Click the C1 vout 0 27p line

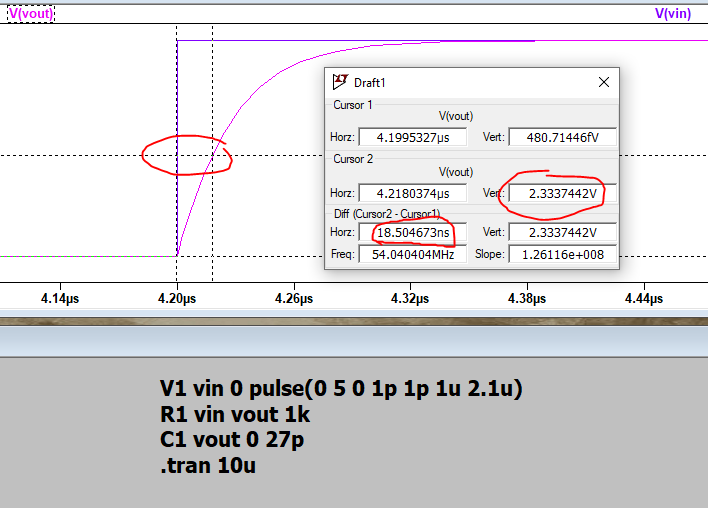[232, 440]
